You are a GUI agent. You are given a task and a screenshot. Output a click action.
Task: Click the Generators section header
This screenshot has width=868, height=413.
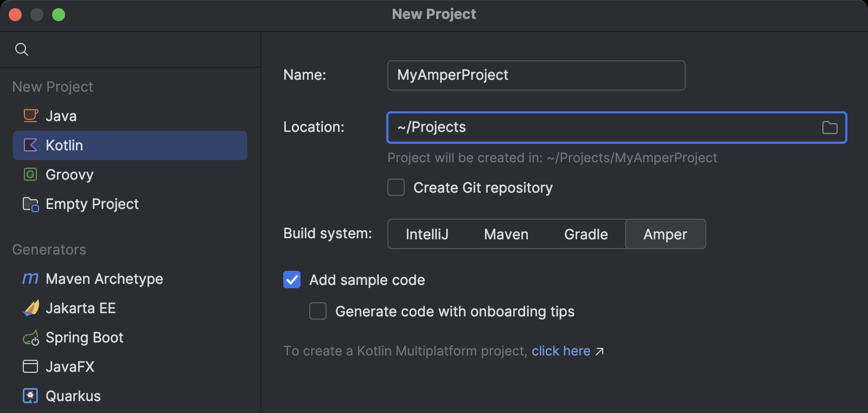tap(49, 250)
